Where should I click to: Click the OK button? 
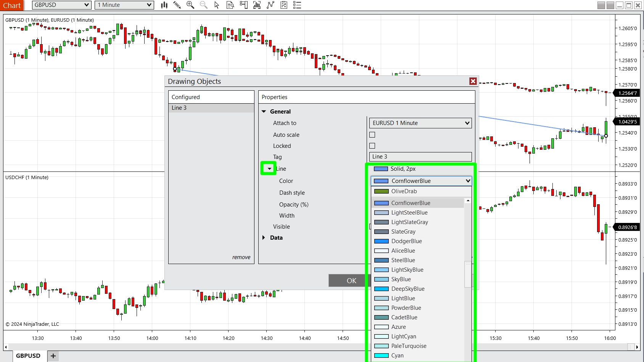351,281
